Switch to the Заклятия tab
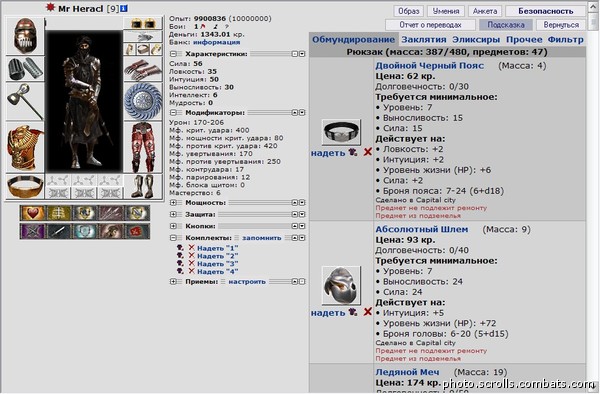600x394 pixels. click(x=424, y=39)
